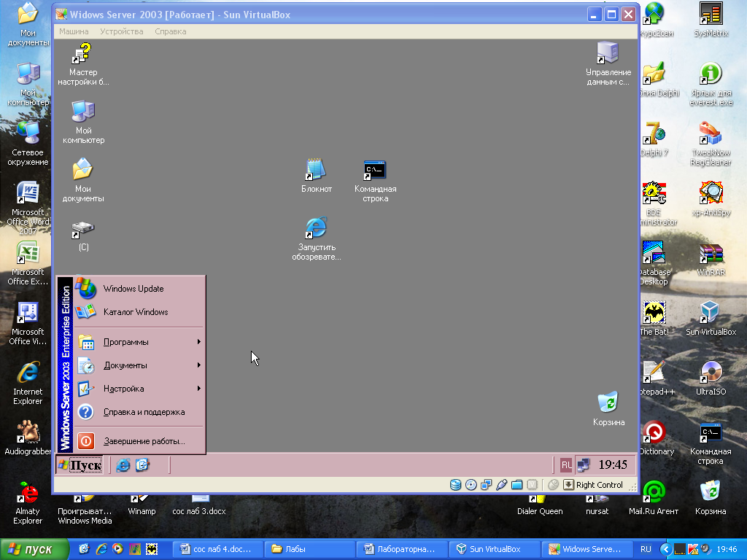Image resolution: width=747 pixels, height=560 pixels.
Task: Click the host RU language indicator
Action: coord(646,549)
